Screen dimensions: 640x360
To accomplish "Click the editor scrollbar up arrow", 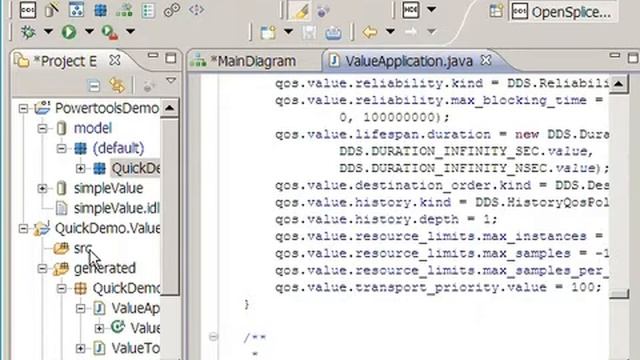I will pos(619,84).
